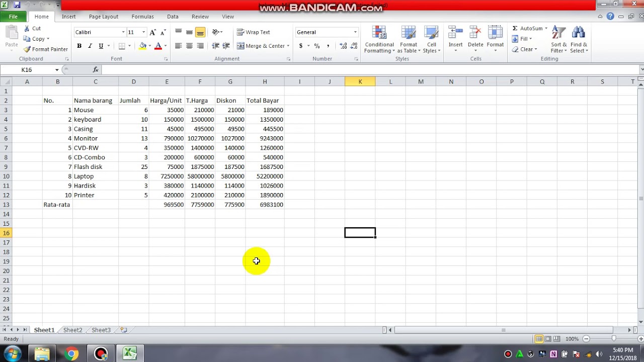Apply the Fill Color bucket
644x362 pixels.
[143, 46]
